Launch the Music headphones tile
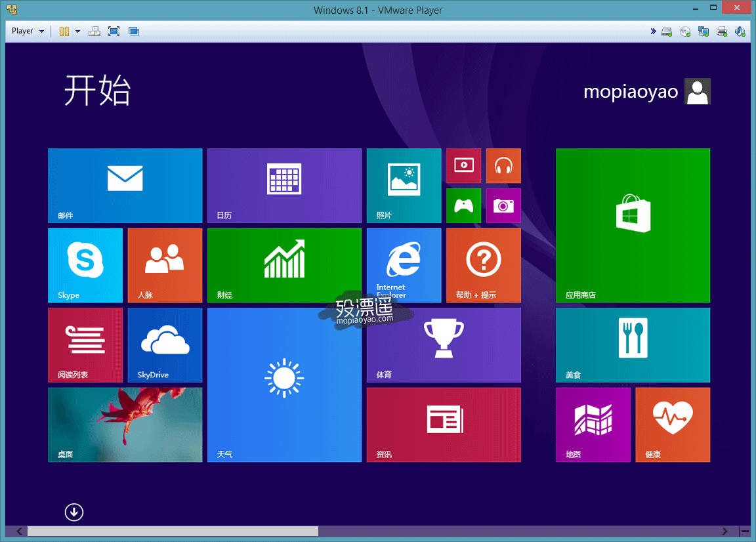The height and width of the screenshot is (542, 756). click(x=503, y=166)
